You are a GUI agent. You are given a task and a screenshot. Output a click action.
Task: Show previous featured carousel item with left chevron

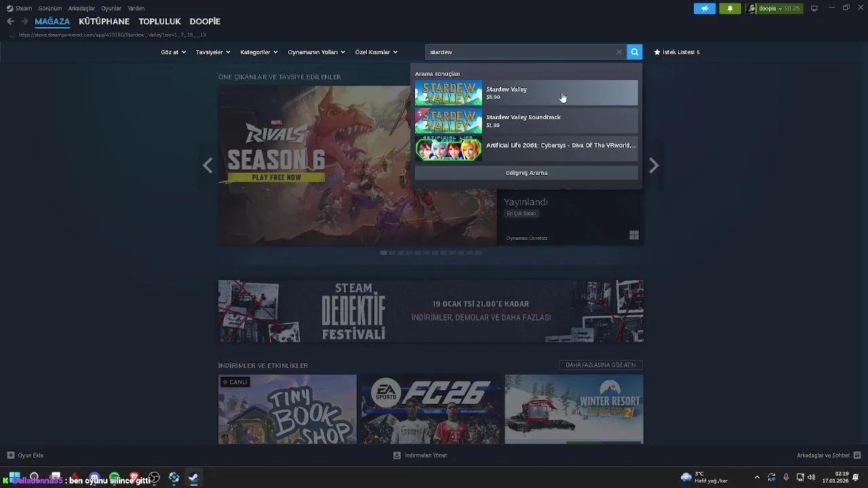click(208, 165)
